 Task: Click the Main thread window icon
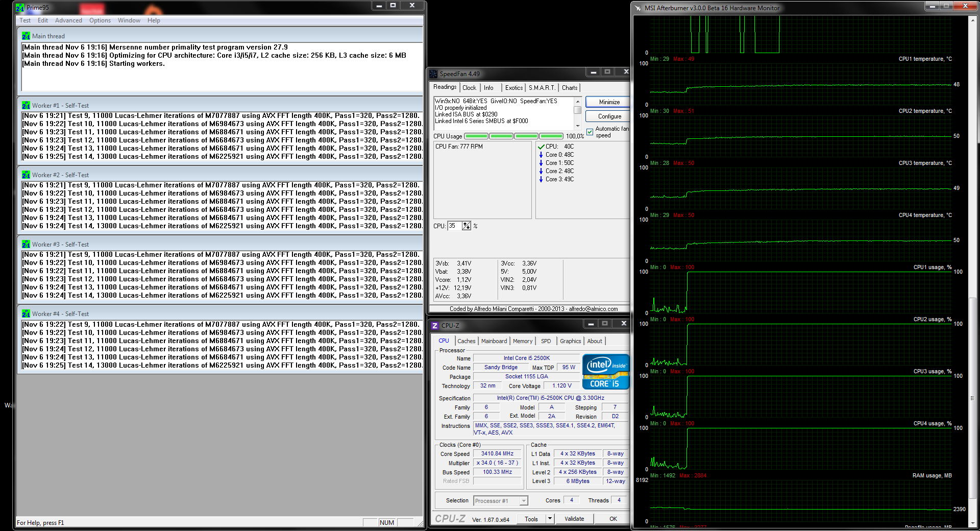26,36
